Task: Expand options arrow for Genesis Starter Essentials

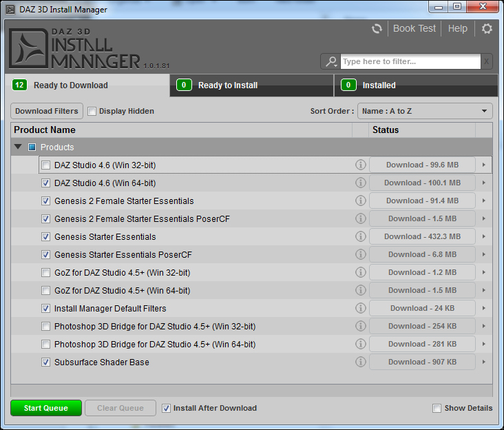Action: click(484, 236)
